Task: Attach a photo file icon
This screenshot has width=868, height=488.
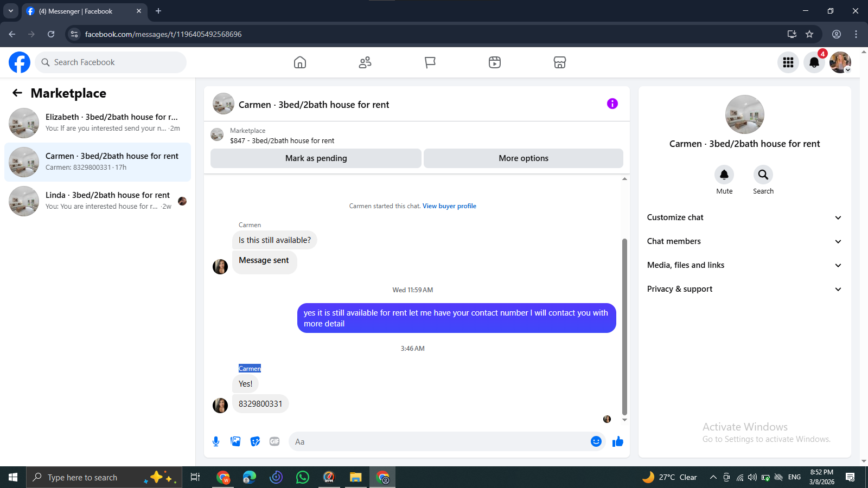Action: tap(235, 441)
